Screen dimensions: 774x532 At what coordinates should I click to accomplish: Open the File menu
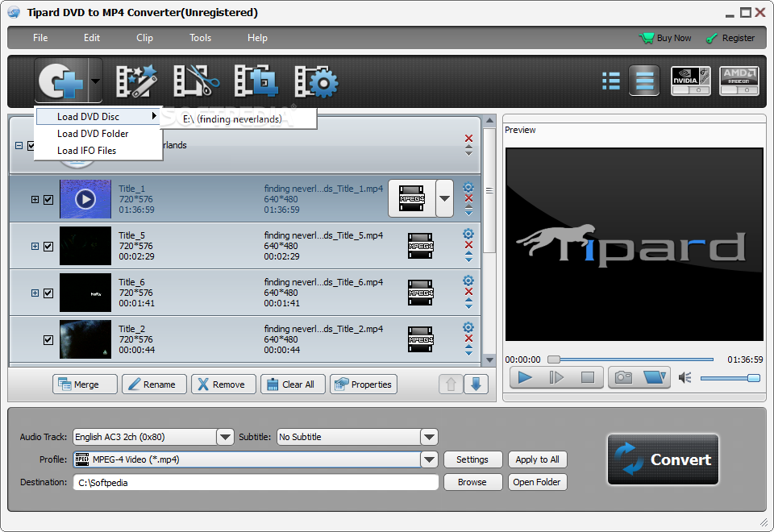(x=40, y=38)
